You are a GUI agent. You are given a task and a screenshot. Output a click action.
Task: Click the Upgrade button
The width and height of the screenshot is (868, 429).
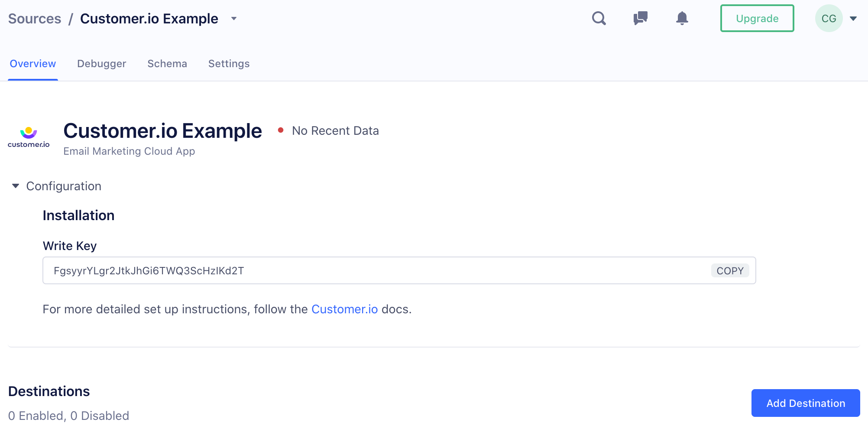[757, 18]
